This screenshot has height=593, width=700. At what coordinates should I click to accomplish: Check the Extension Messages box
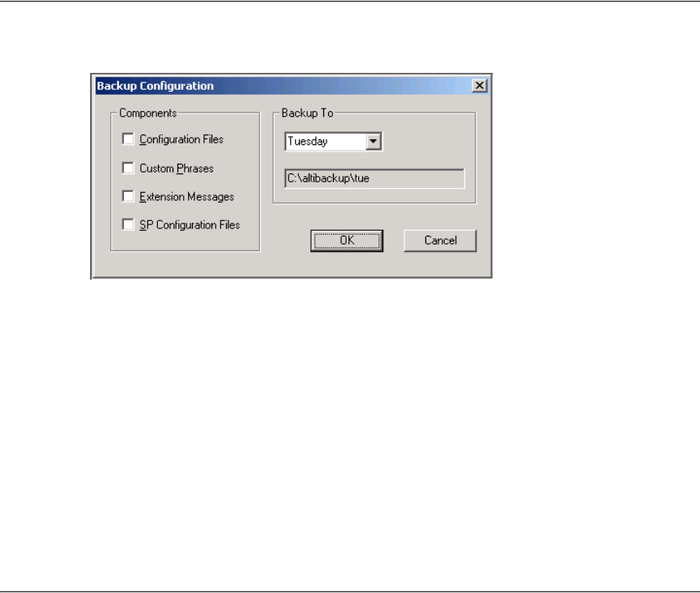pyautogui.click(x=128, y=196)
